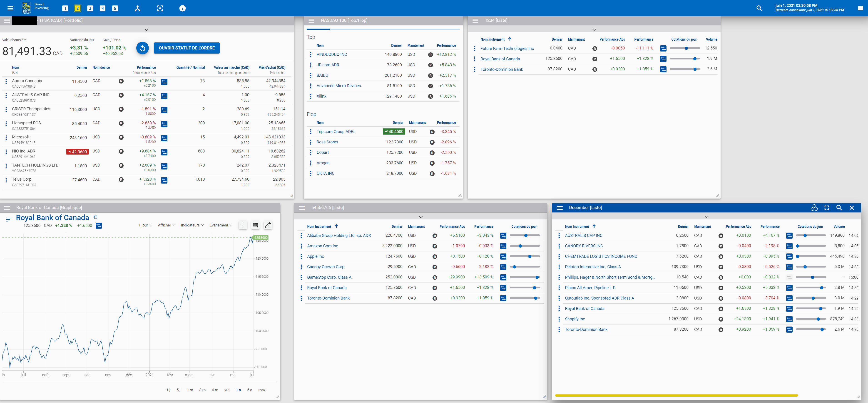Open Royal Bank of Canada in 1234 list

(x=500, y=59)
